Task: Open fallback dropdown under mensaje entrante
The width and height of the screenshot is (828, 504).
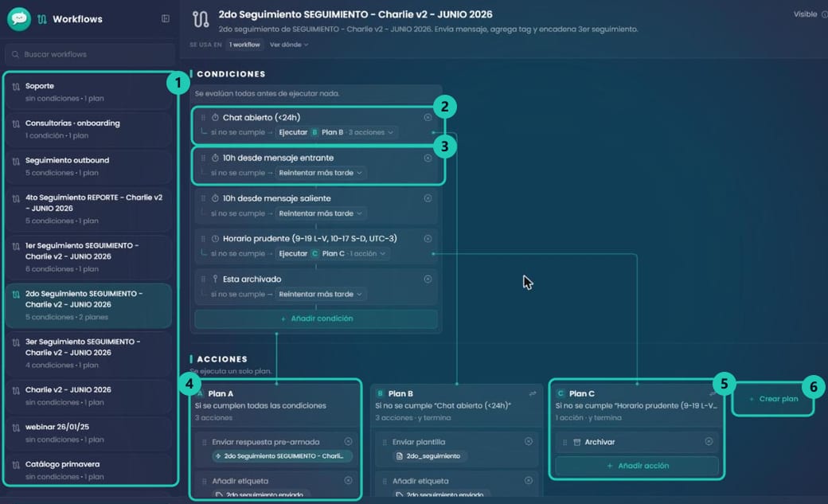Action: click(320, 173)
